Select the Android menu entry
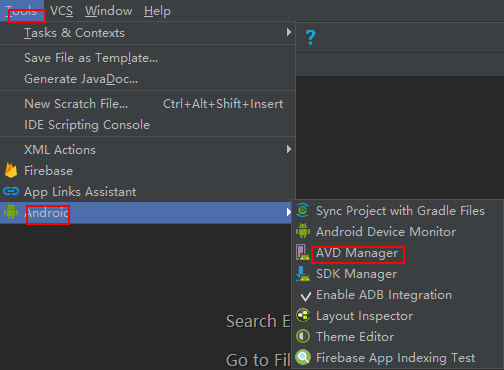Screen dimensions: 504x370 click(x=146, y=212)
